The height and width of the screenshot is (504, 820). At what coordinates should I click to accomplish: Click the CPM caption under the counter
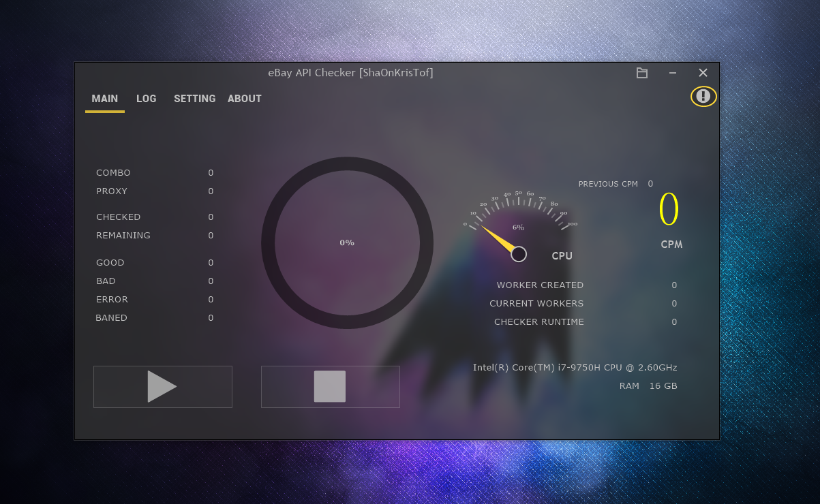671,245
